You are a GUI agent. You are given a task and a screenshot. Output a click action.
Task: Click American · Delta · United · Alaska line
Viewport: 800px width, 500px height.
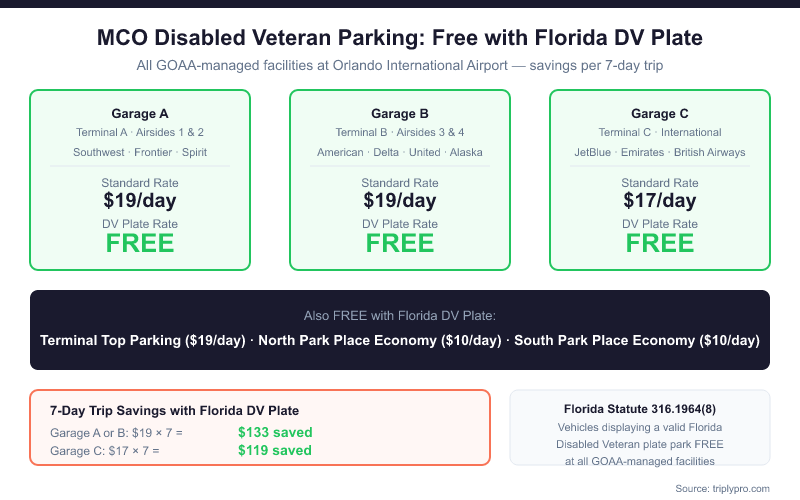[x=399, y=152]
